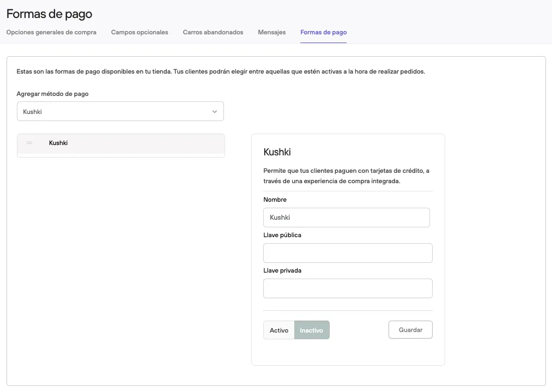This screenshot has width=552, height=392.
Task: Set payment method status to Activo
Action: (x=279, y=330)
